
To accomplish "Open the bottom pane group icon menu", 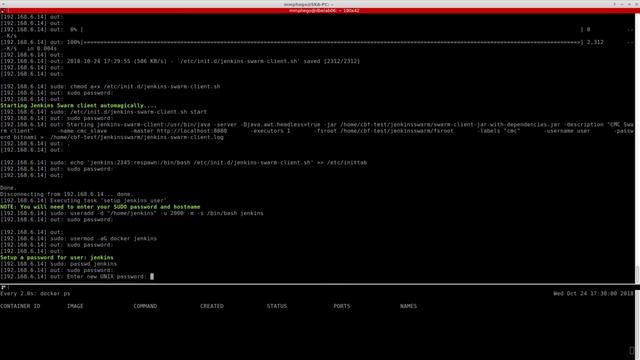I will pyautogui.click(x=3, y=287).
